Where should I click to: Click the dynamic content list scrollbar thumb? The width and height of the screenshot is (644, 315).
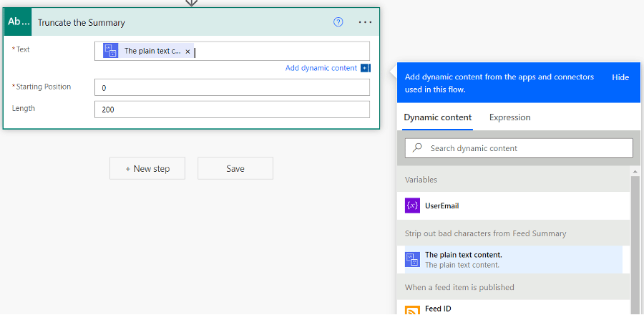point(635,244)
